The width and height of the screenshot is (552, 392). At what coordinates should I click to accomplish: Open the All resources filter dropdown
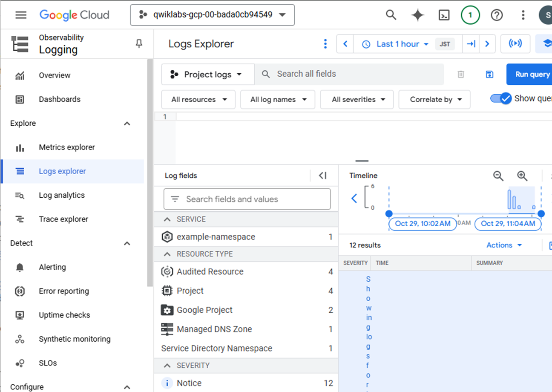198,100
